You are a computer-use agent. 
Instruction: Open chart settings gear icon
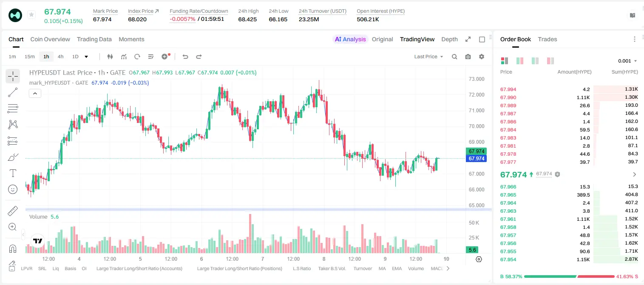pyautogui.click(x=482, y=57)
